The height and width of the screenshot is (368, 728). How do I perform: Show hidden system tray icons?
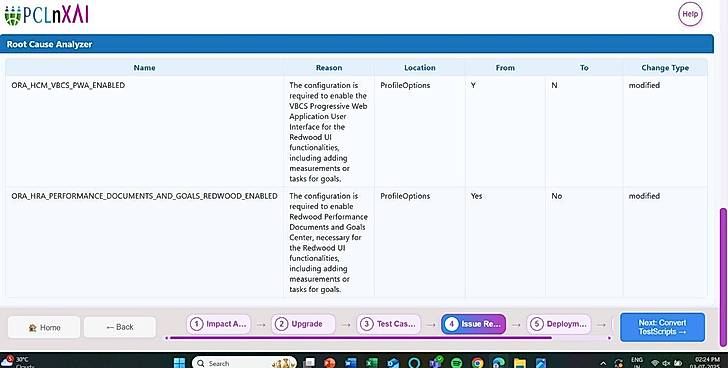(x=603, y=363)
